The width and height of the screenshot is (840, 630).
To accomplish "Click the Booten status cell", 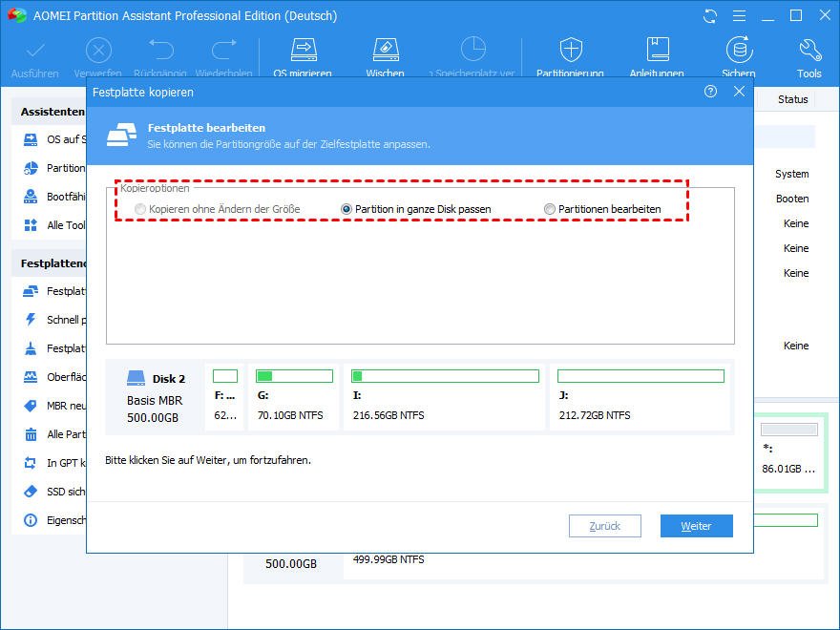I will (792, 199).
